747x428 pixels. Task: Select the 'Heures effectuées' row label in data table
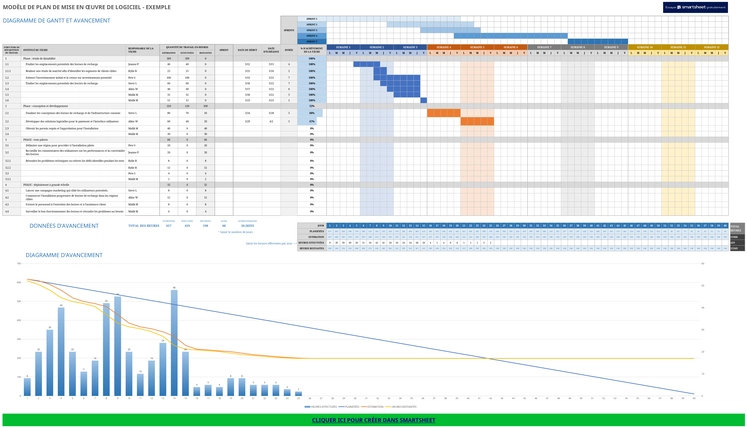[x=312, y=243]
